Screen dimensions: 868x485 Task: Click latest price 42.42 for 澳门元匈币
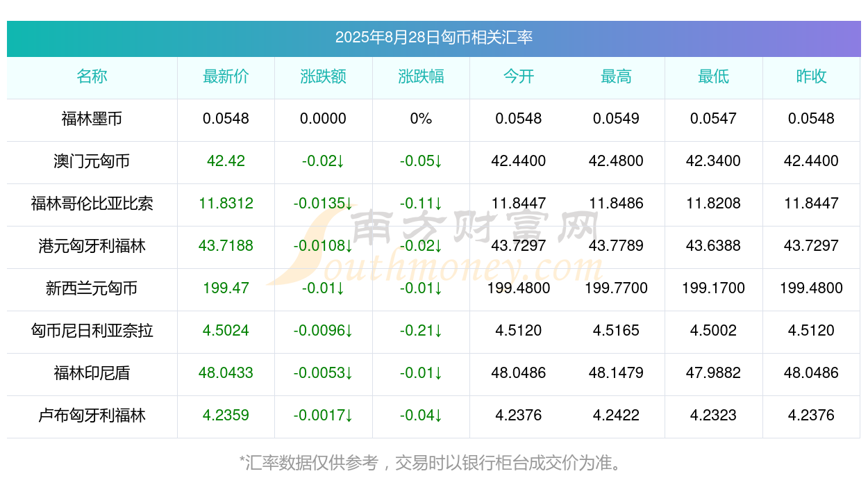tap(226, 161)
